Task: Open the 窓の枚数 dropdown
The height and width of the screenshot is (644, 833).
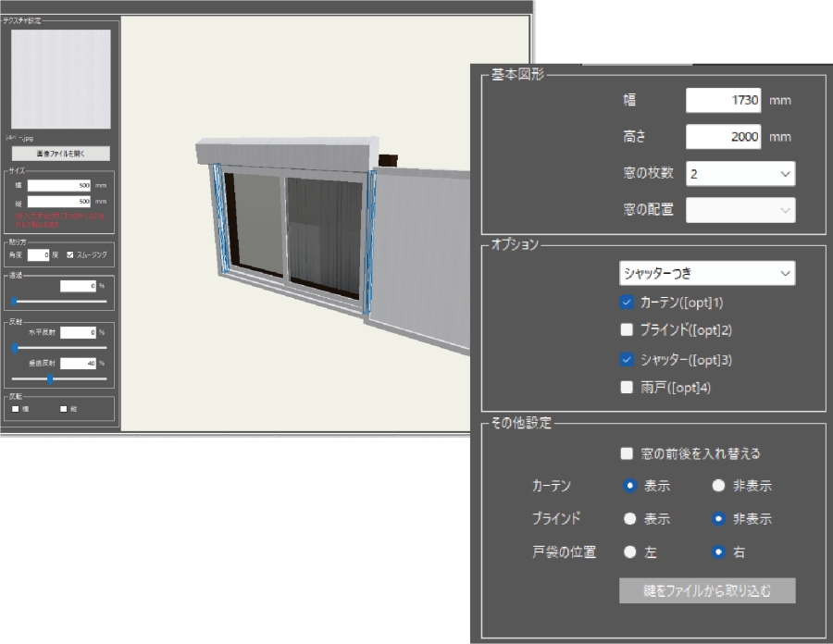Action: (740, 173)
